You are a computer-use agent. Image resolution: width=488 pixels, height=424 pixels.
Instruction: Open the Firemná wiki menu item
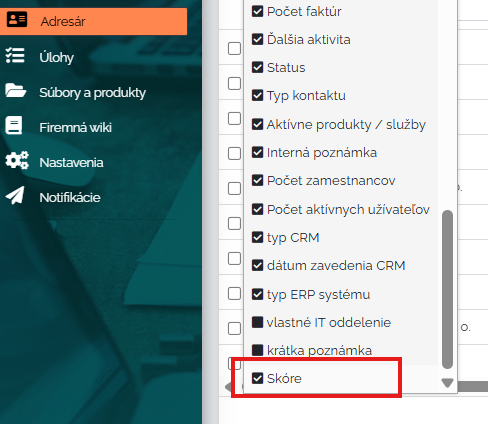point(75,127)
